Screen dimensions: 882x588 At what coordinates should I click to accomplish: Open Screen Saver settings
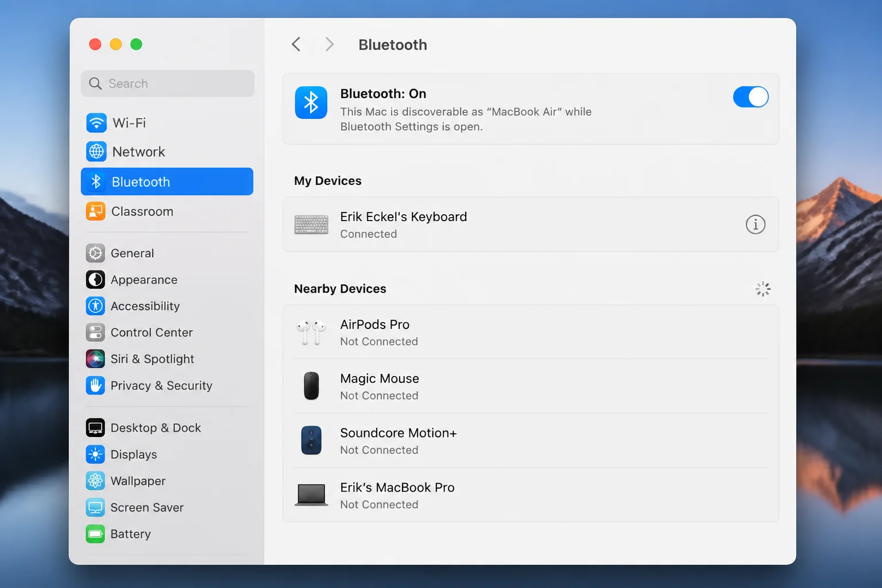167,508
